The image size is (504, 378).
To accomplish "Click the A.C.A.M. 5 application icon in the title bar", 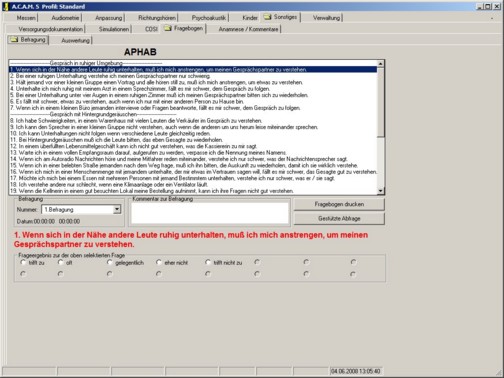I will point(6,6).
